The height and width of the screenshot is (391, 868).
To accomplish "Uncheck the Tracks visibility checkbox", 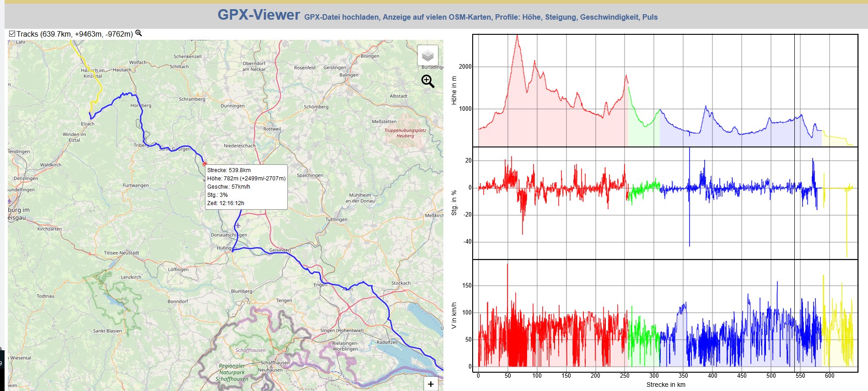I will (12, 34).
